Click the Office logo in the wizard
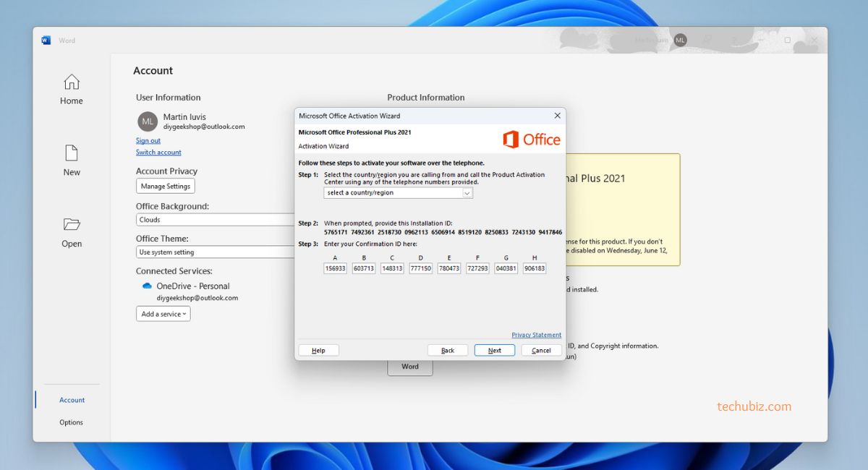 pos(532,140)
